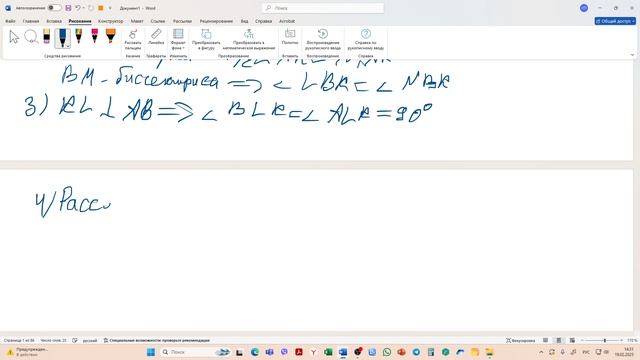Viewport: 640px width, 360px height.
Task: Open the accessibility check (Специальные возможности) status
Action: point(156,340)
